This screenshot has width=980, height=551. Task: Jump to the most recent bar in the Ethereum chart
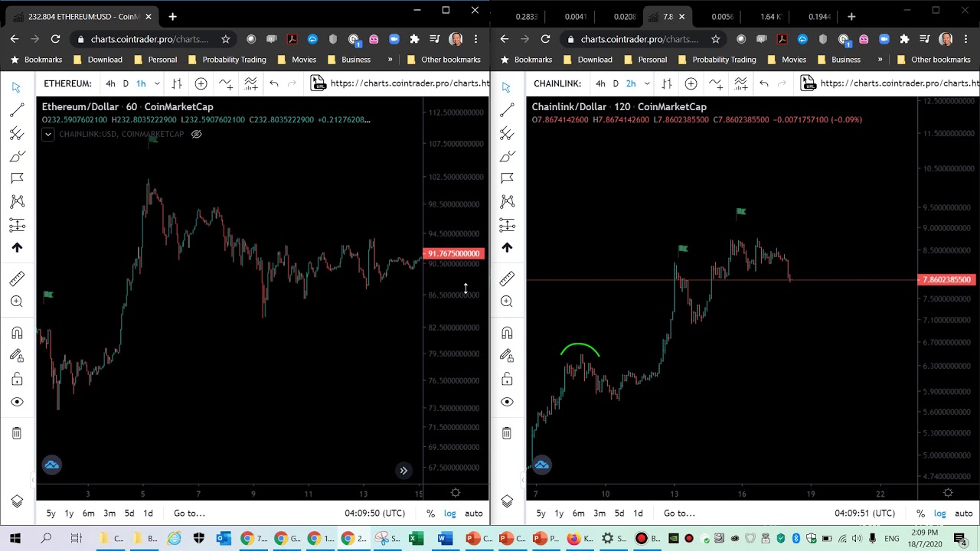(403, 471)
